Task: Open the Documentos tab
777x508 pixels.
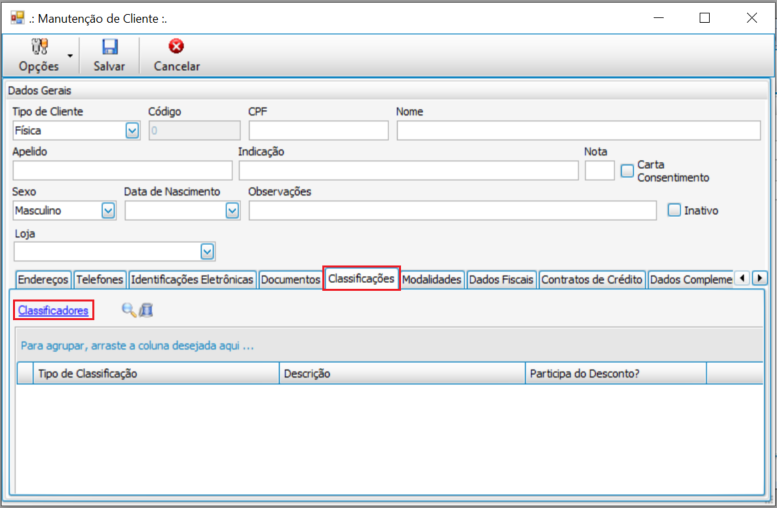Action: point(290,280)
